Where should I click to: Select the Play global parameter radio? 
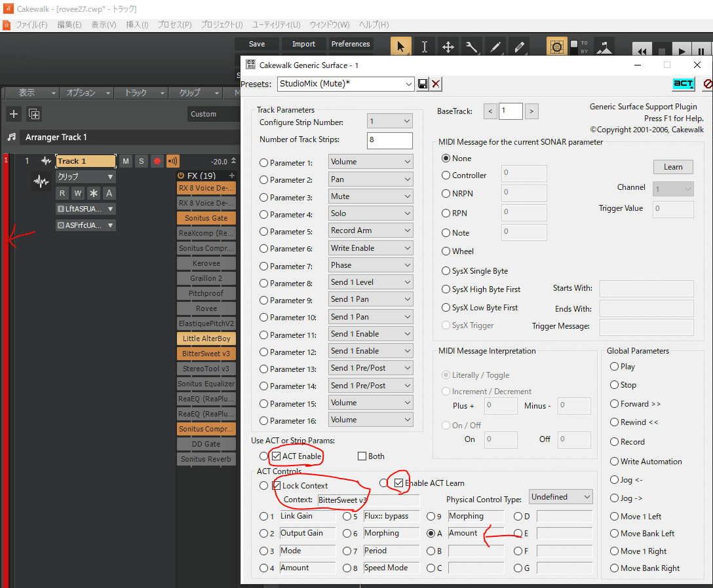tap(614, 367)
